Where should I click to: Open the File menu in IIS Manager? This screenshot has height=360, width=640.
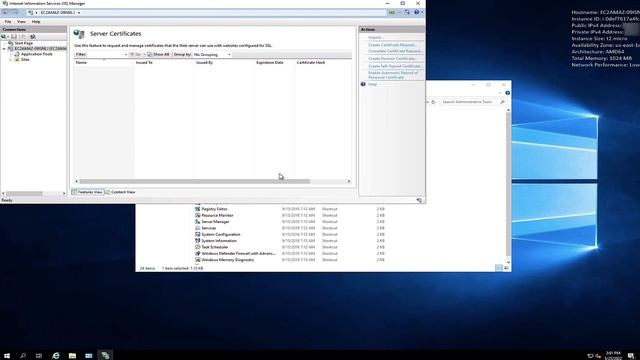[x=8, y=22]
